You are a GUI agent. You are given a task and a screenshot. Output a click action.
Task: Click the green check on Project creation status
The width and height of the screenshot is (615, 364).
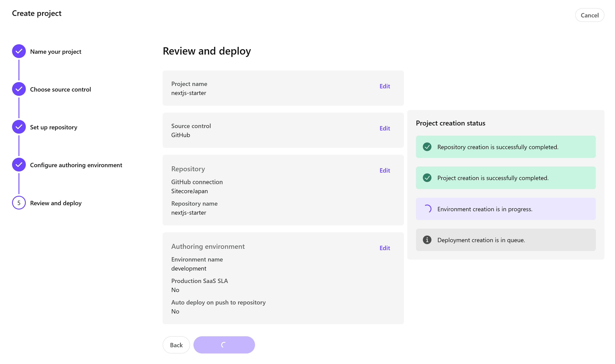click(427, 178)
